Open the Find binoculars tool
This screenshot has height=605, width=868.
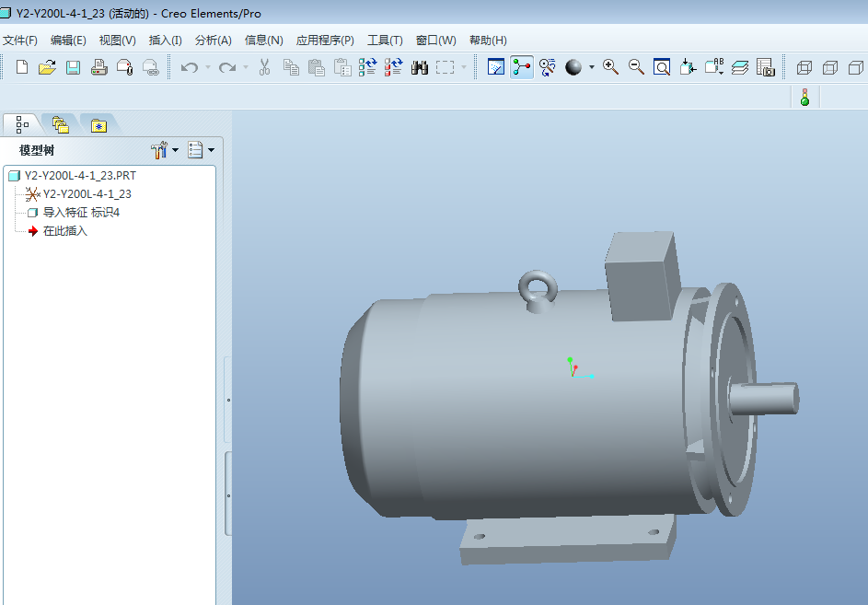tap(420, 67)
